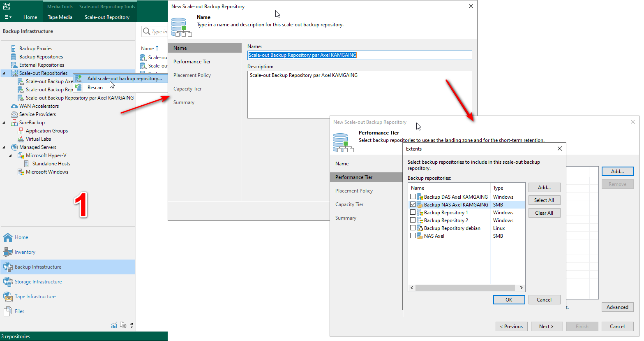This screenshot has height=341, width=644.
Task: Click OK in the Extents dialog
Action: click(x=509, y=300)
